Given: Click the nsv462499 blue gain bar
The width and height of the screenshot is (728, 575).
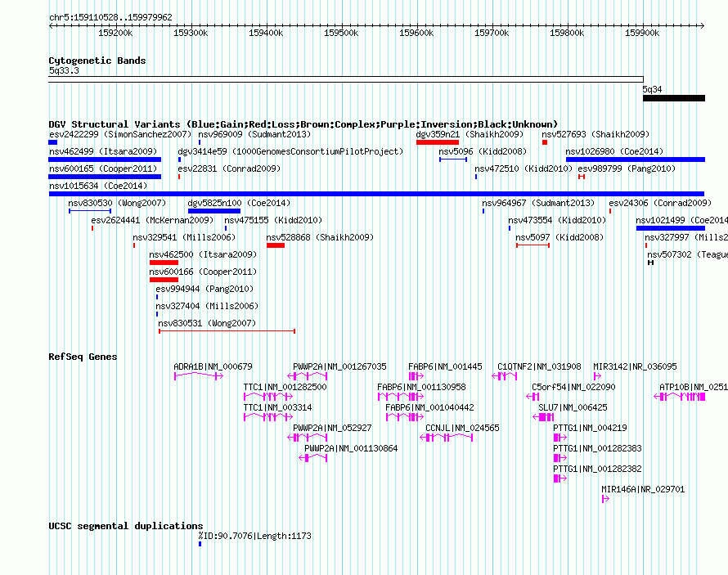Looking at the screenshot, I should pos(105,159).
